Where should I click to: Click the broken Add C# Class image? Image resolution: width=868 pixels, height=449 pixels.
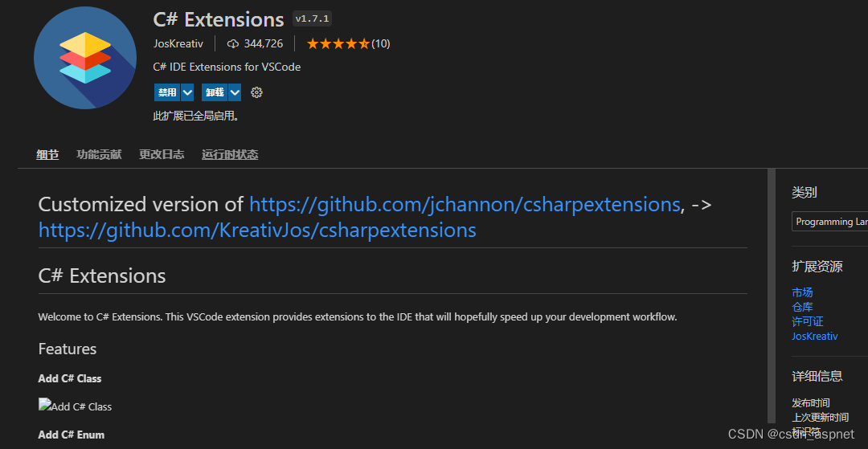pos(76,406)
